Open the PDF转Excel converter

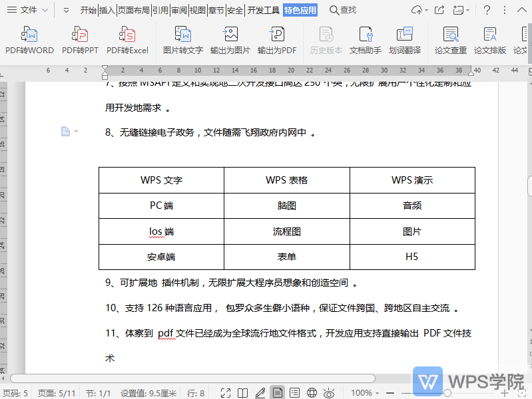point(128,41)
